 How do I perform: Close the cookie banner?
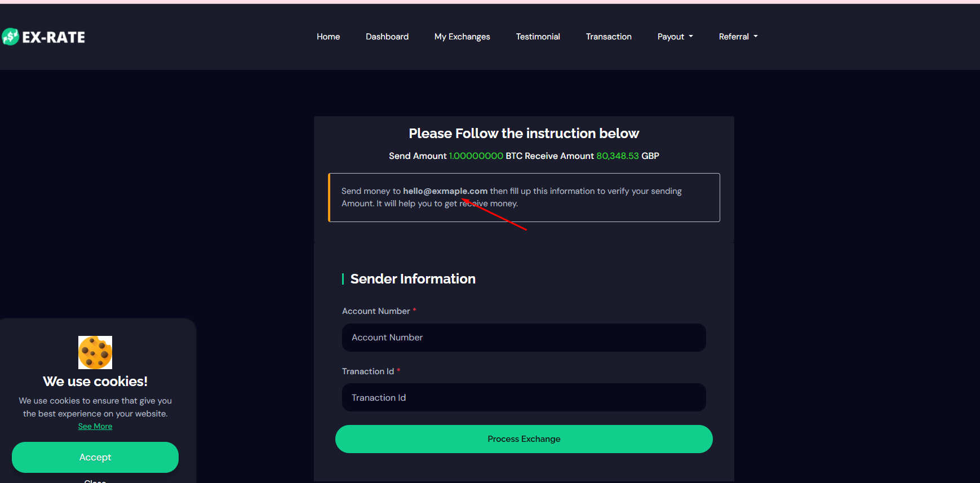click(x=95, y=481)
